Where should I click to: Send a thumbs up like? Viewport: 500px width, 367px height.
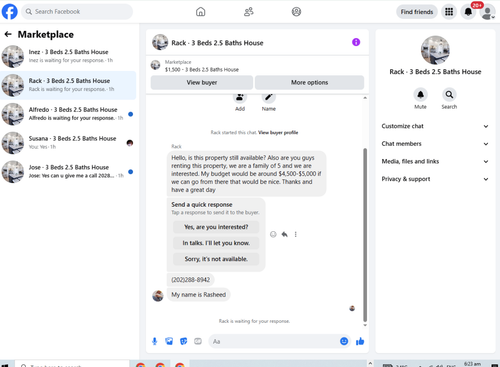tap(360, 341)
